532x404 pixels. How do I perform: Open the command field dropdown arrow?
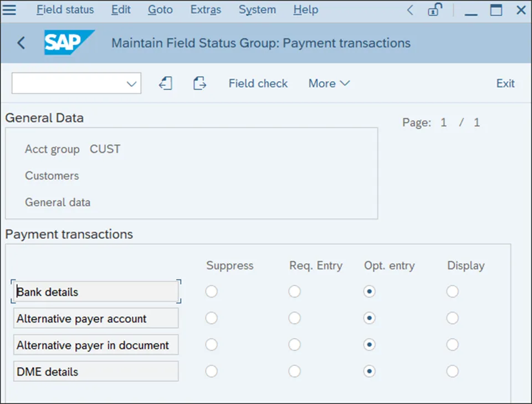(131, 84)
